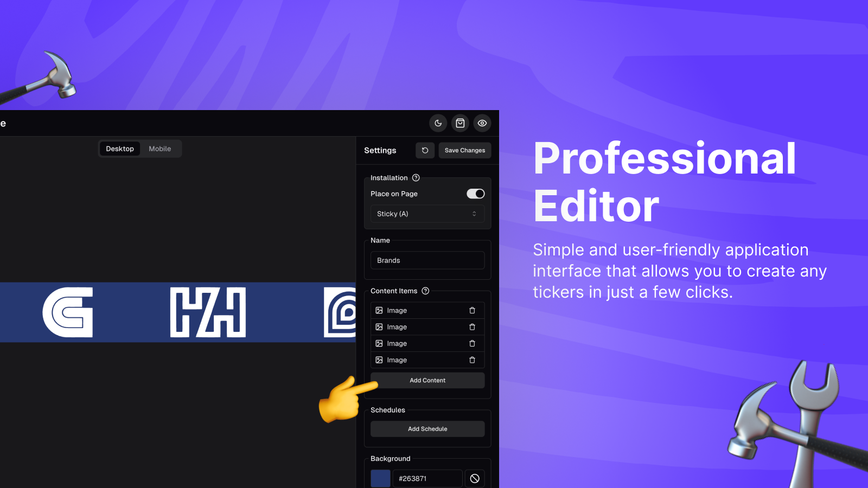
Task: Select the blue background color swatch
Action: (x=380, y=479)
